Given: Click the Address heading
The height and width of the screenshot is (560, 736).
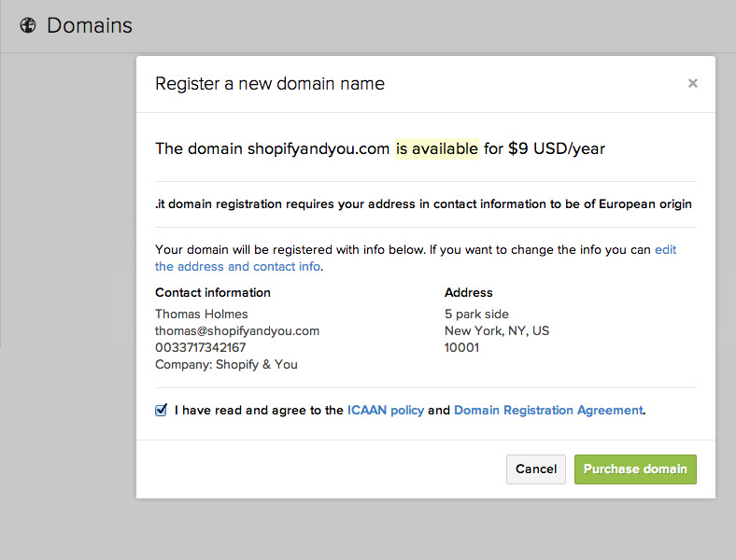Looking at the screenshot, I should [469, 293].
